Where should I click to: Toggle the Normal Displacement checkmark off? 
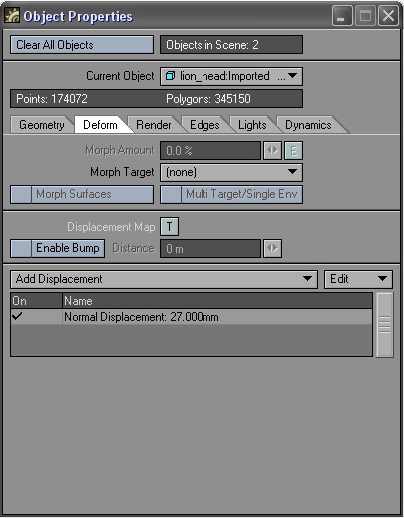pyautogui.click(x=17, y=316)
